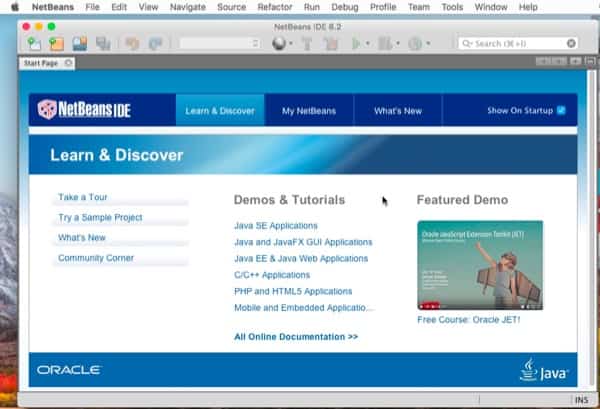Click the browser globe toolbar icon
Screen dimensions: 600x409
pyautogui.click(x=279, y=43)
